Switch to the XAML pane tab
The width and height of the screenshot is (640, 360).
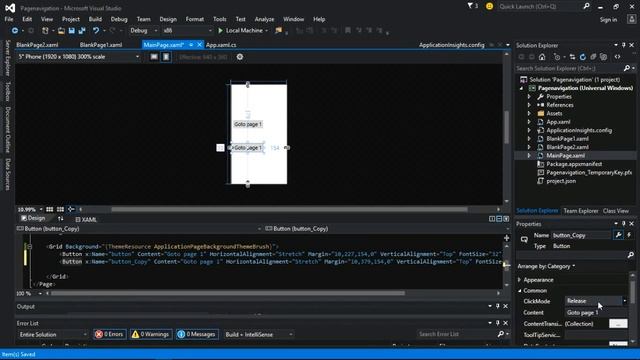pyautogui.click(x=86, y=220)
